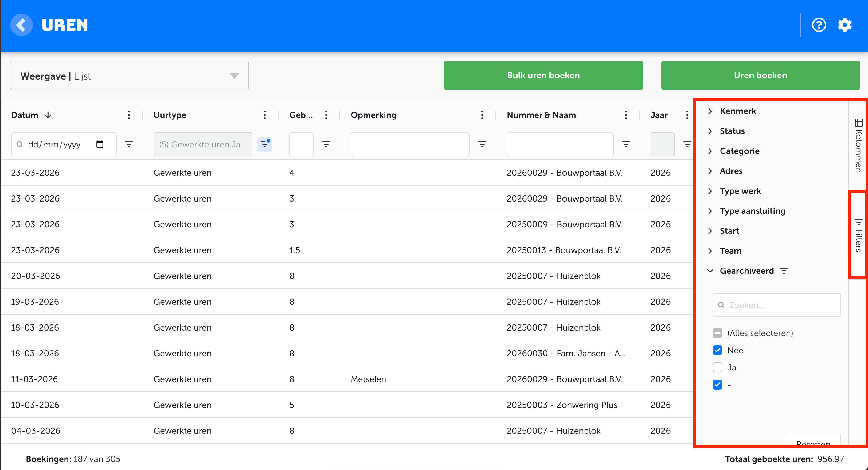Open the calendar date picker icon
The image size is (868, 470).
pyautogui.click(x=100, y=144)
